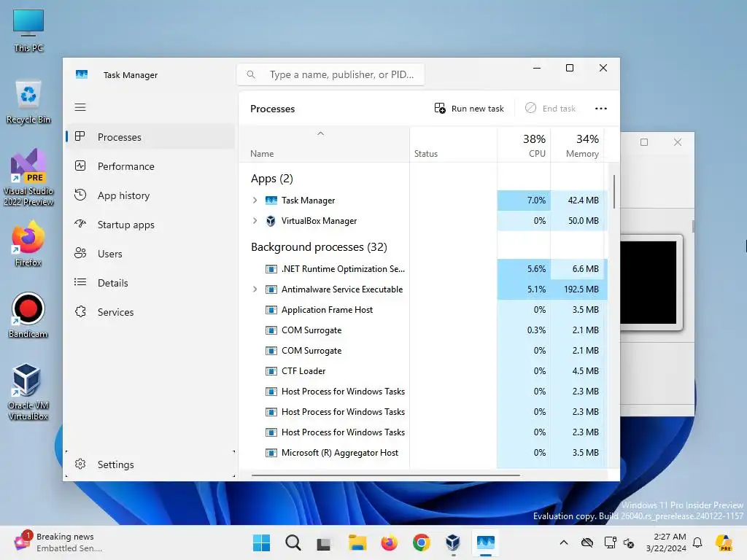Focus the name, publisher, or PID search box
This screenshot has width=747, height=560.
tap(330, 75)
